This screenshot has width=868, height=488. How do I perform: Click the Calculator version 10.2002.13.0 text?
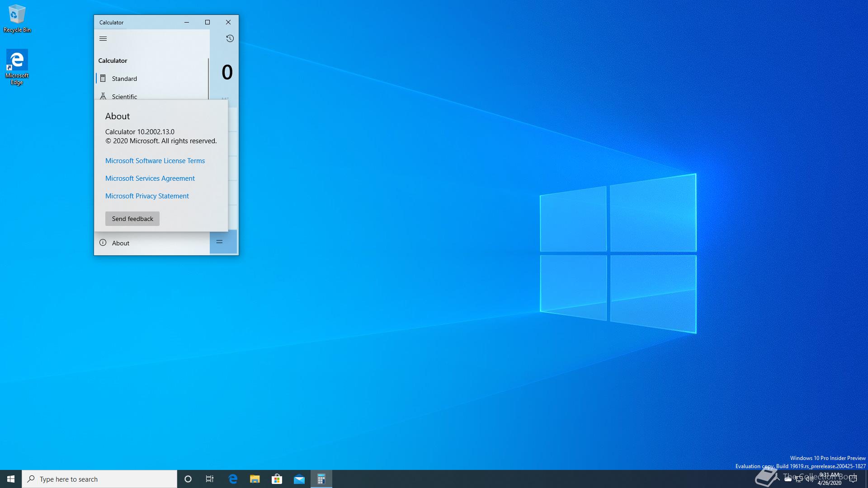click(140, 132)
